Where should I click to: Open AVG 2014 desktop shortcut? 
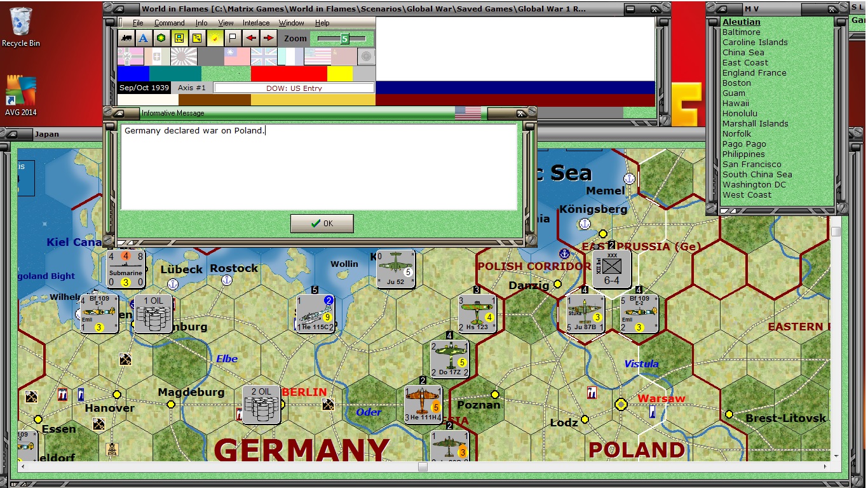pos(21,95)
